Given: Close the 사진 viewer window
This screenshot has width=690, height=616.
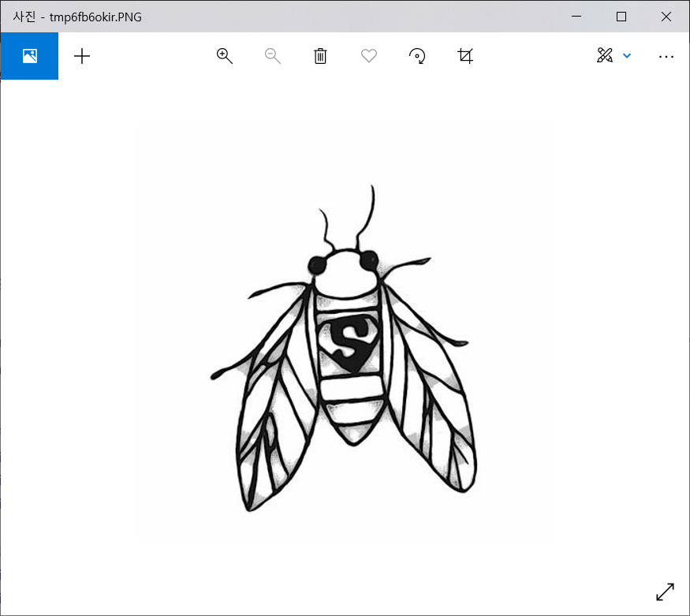Looking at the screenshot, I should click(x=666, y=17).
